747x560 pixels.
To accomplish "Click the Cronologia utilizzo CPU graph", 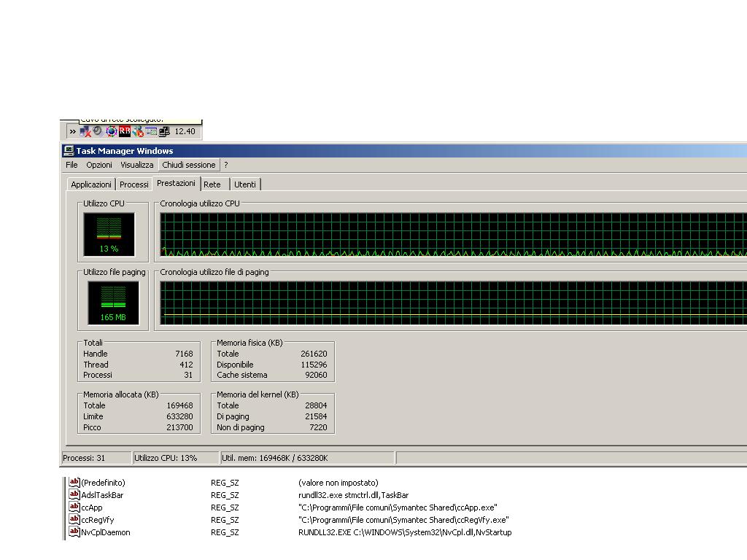I will coord(454,234).
